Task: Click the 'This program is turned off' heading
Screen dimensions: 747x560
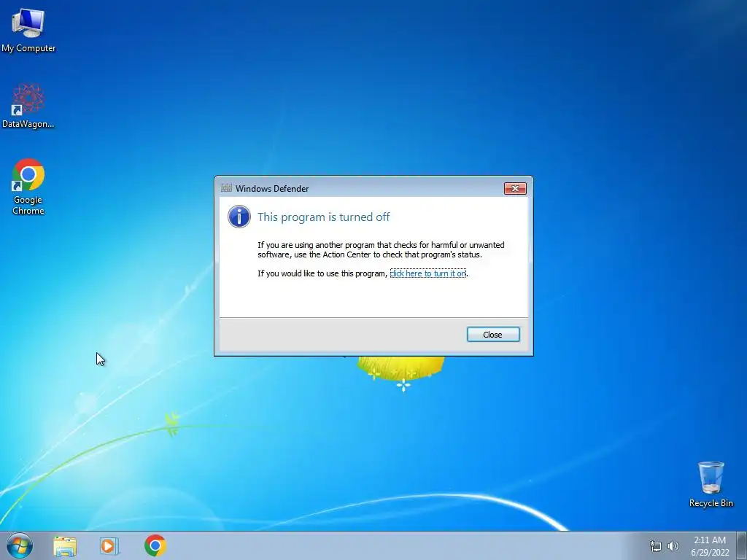Action: (323, 217)
